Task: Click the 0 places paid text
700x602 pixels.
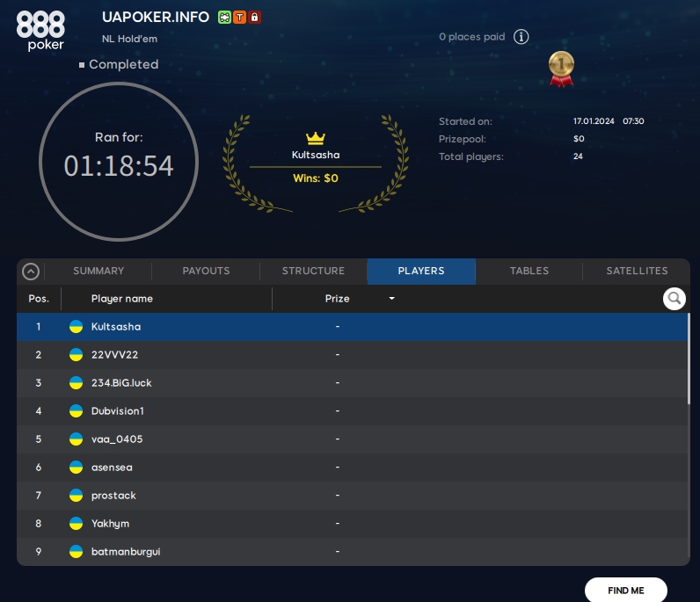Action: [472, 37]
